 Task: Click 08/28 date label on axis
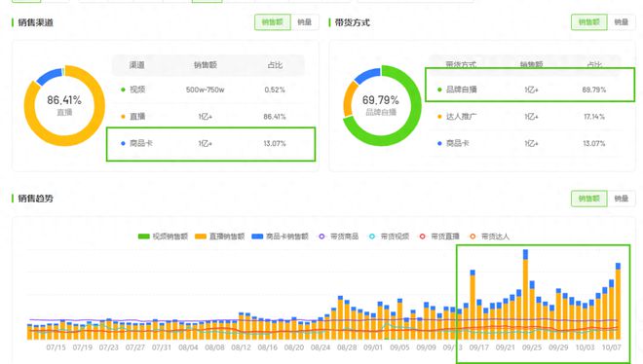[x=347, y=347]
